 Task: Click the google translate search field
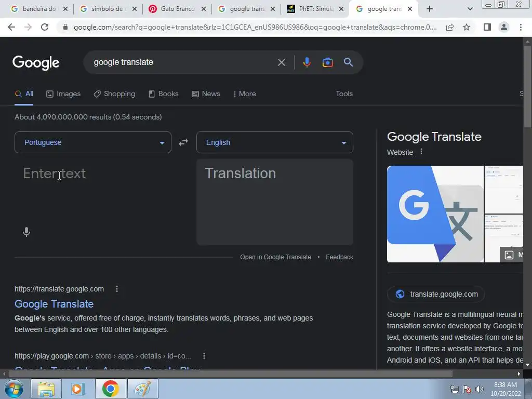(183, 62)
